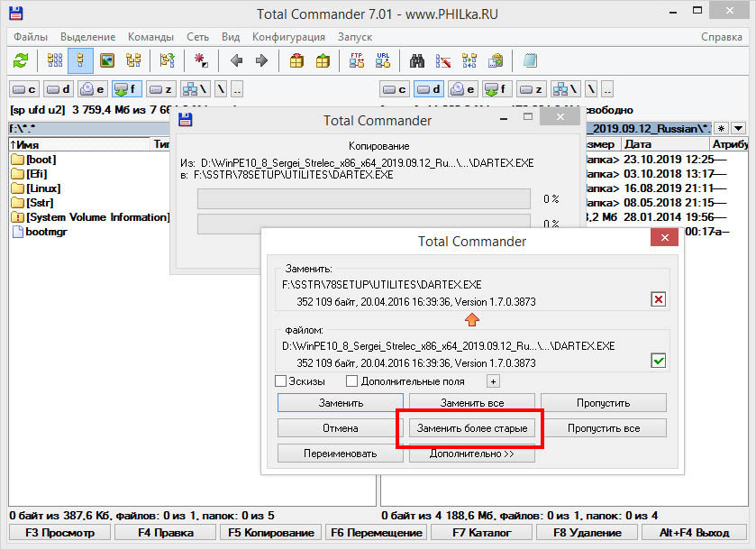
Task: Enable the Эскизы checkbox
Action: coord(280,381)
